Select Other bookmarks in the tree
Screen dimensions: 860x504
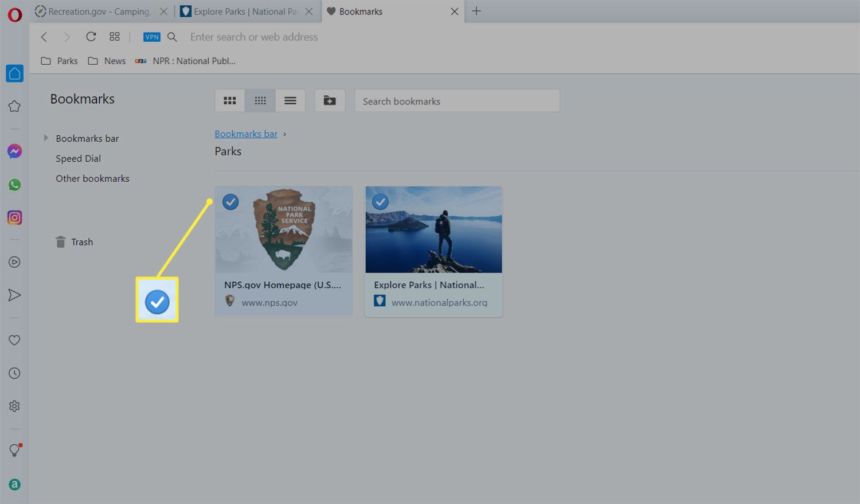[x=92, y=178]
